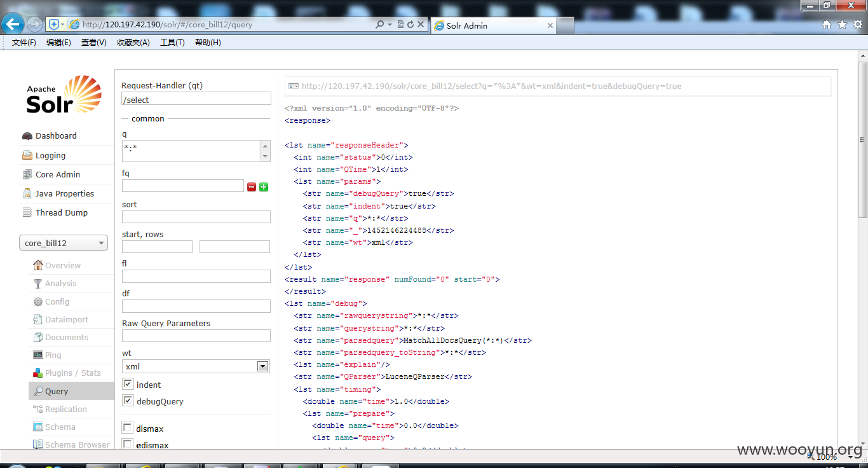Open the Dataimport page
This screenshot has height=468, width=868.
(x=61, y=319)
